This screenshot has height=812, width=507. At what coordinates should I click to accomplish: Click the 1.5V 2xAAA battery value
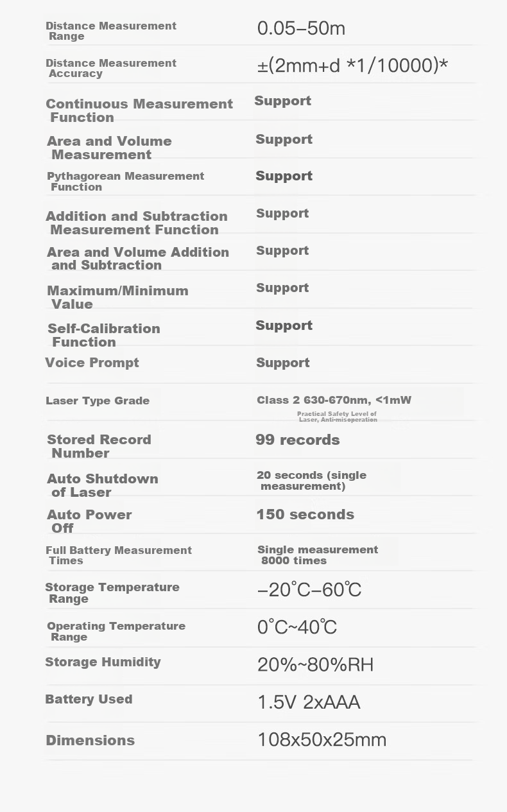click(309, 702)
